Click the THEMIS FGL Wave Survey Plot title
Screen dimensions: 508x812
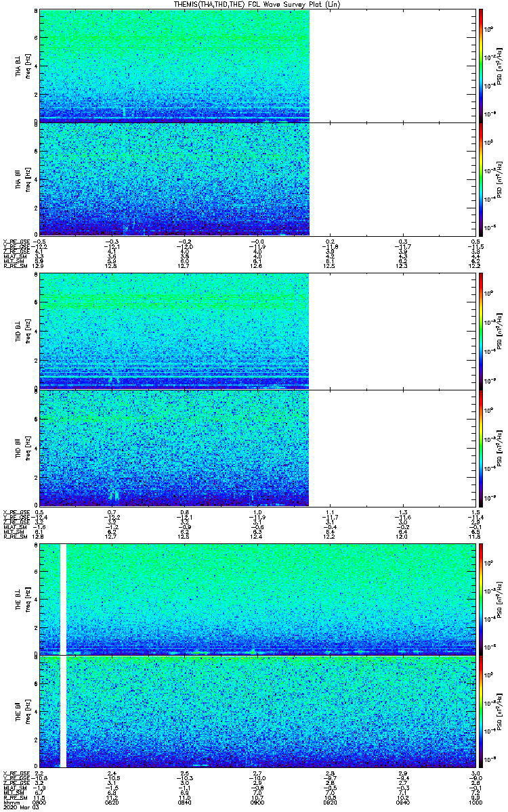tap(258, 5)
